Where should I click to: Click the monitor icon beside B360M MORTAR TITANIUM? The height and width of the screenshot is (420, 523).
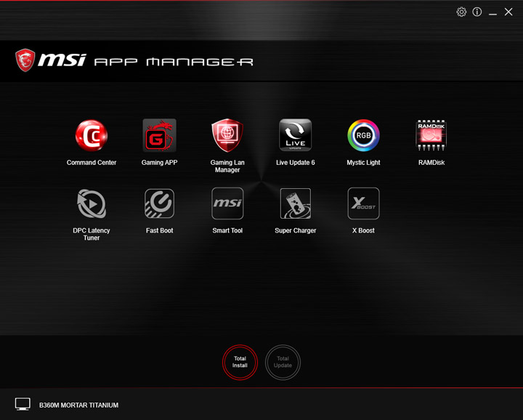click(23, 404)
